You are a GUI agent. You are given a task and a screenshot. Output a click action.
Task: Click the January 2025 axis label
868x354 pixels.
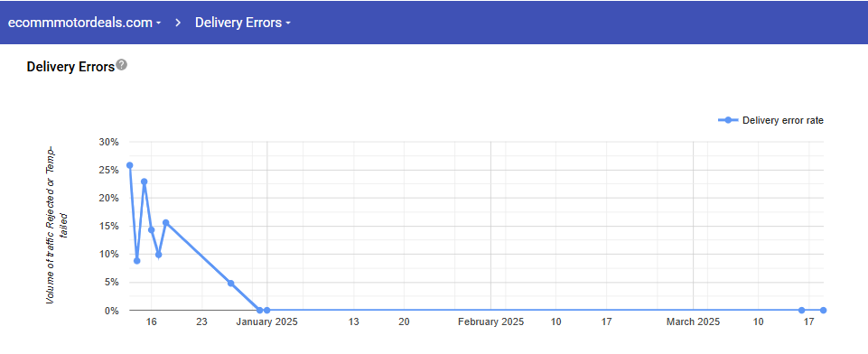[x=266, y=321]
